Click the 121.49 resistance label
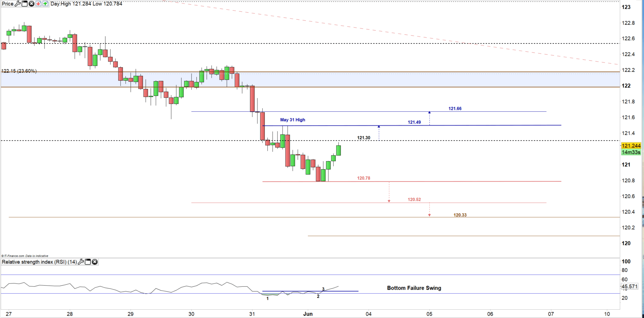 click(414, 122)
